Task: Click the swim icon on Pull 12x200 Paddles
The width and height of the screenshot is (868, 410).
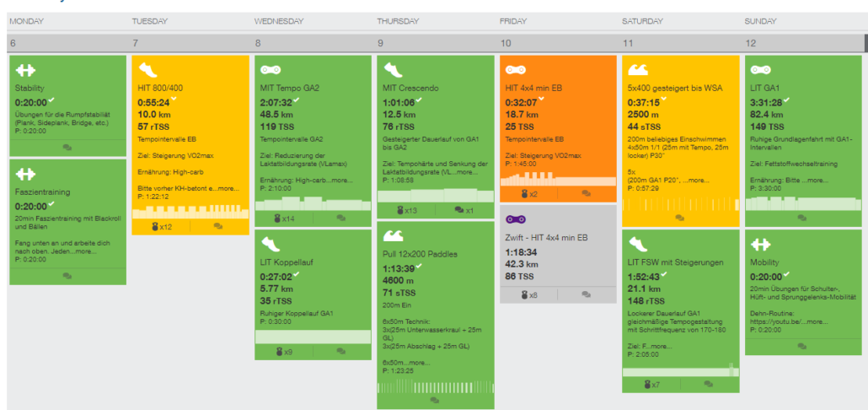Action: point(393,235)
